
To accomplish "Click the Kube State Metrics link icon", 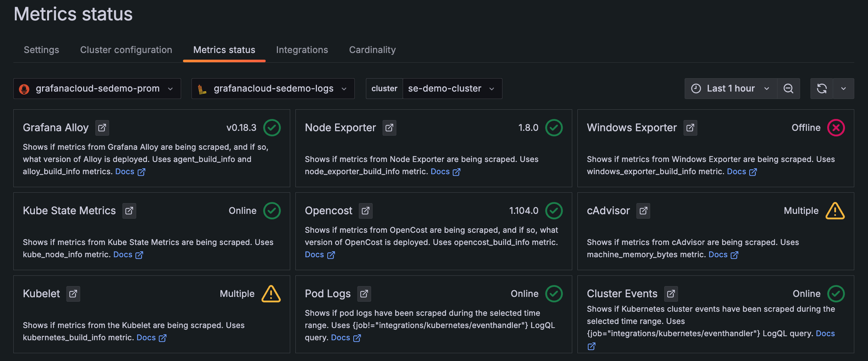I will tap(129, 211).
